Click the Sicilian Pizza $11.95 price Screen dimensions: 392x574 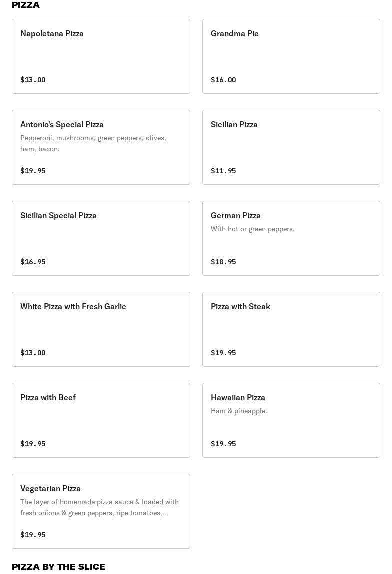tap(223, 171)
